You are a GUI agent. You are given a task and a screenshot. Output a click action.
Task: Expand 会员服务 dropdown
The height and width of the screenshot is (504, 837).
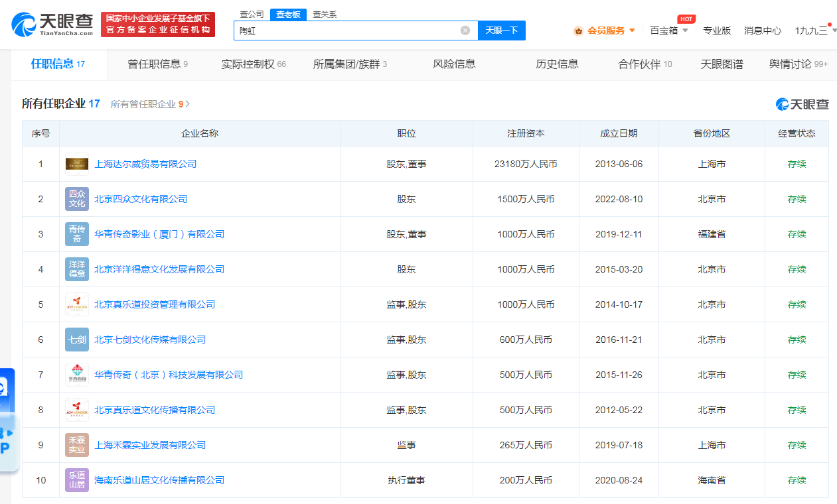pos(632,31)
